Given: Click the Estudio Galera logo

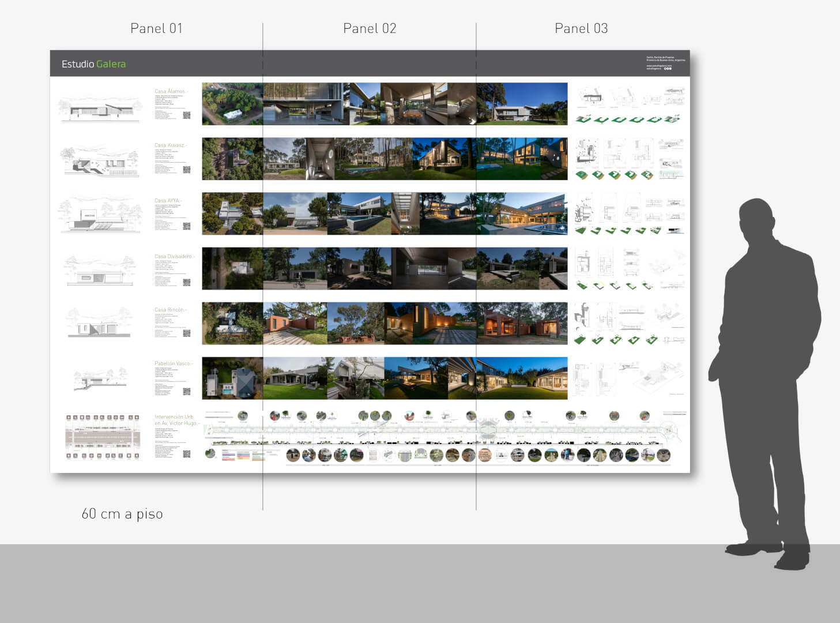Looking at the screenshot, I should tap(93, 64).
